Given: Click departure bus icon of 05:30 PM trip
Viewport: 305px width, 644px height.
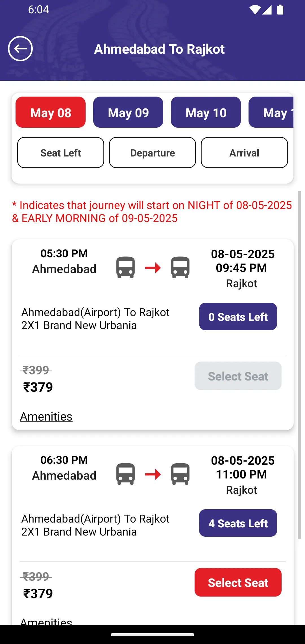Looking at the screenshot, I should click(125, 267).
